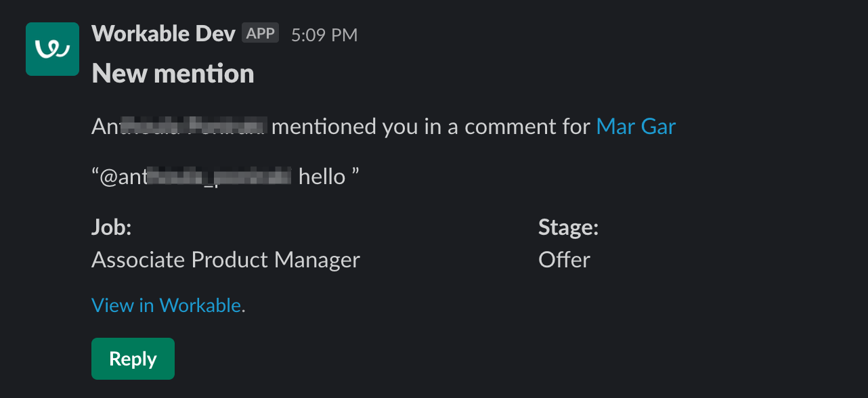Click the text 'mentioned you in a comment for'
This screenshot has width=868, height=398.
tap(431, 126)
